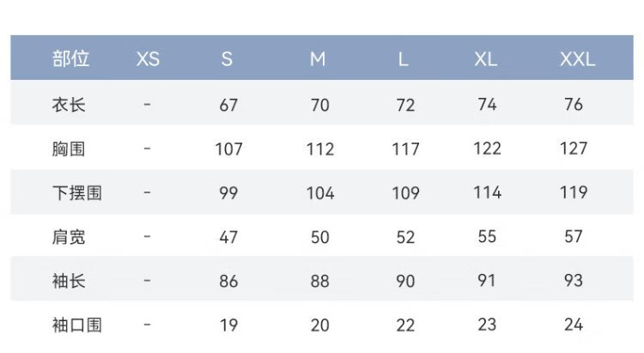Image resolution: width=644 pixels, height=353 pixels.
Task: Select the 袖长 row label
Action: (x=69, y=281)
